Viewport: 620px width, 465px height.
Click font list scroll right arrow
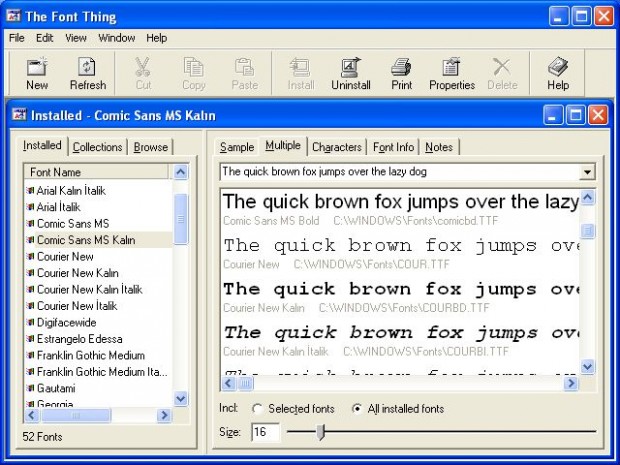(164, 415)
